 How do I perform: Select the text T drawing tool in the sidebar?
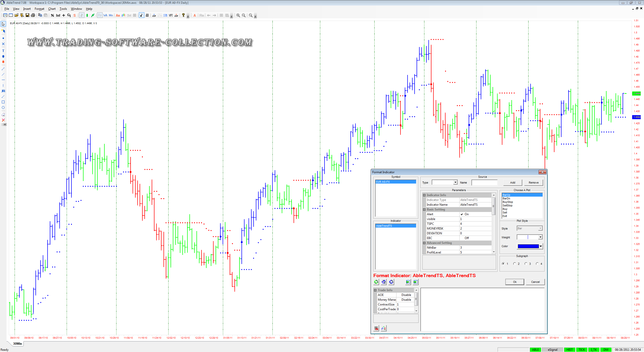(3, 51)
